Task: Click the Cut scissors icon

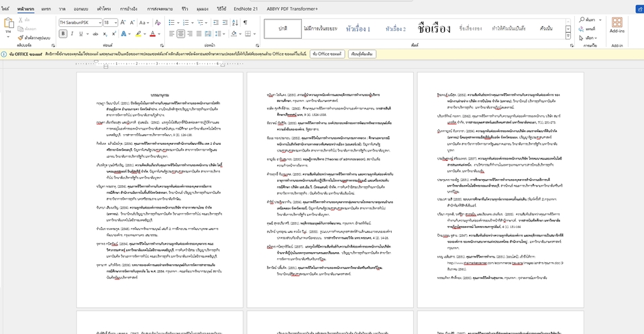Action: (x=21, y=19)
